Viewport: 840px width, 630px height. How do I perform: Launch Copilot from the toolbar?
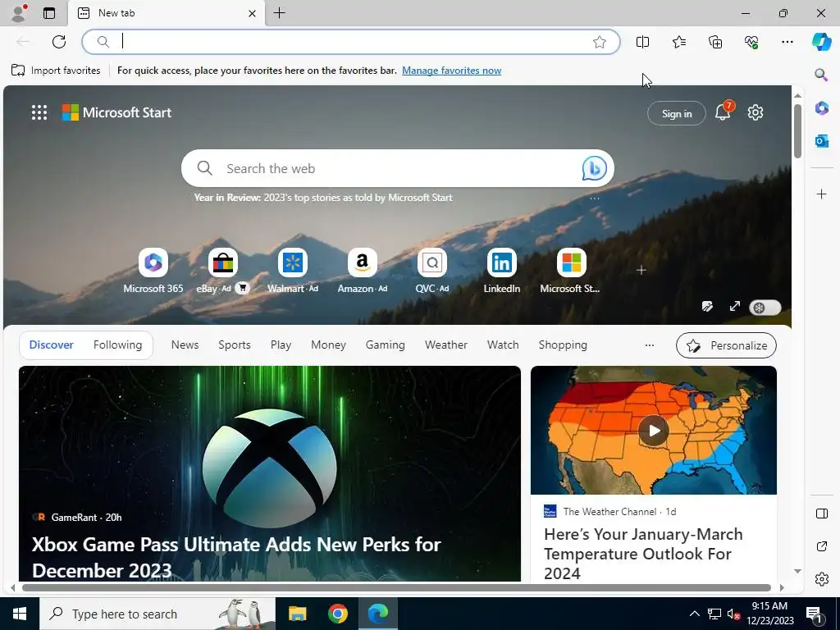pos(821,42)
